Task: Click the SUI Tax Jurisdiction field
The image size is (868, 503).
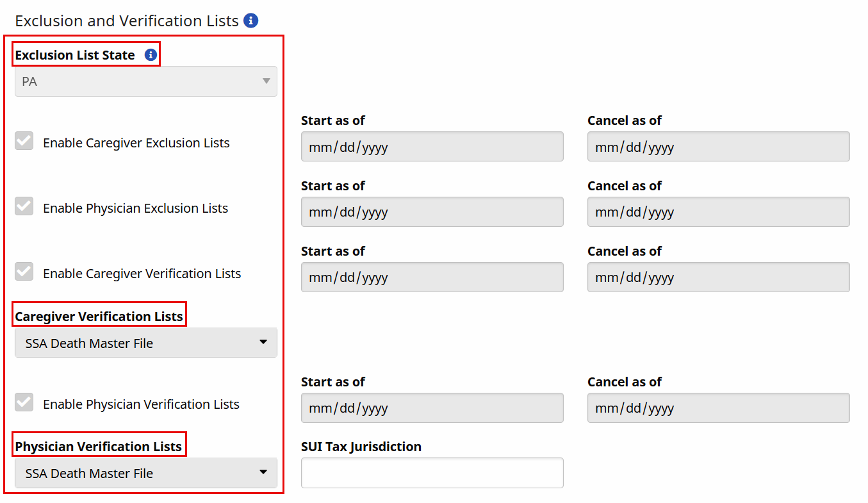Action: point(432,473)
